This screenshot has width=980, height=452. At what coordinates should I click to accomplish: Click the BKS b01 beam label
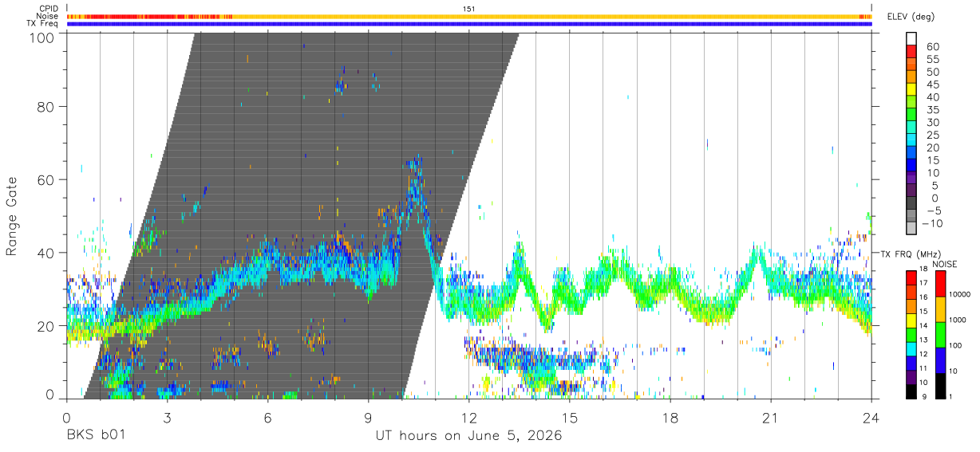[x=95, y=436]
